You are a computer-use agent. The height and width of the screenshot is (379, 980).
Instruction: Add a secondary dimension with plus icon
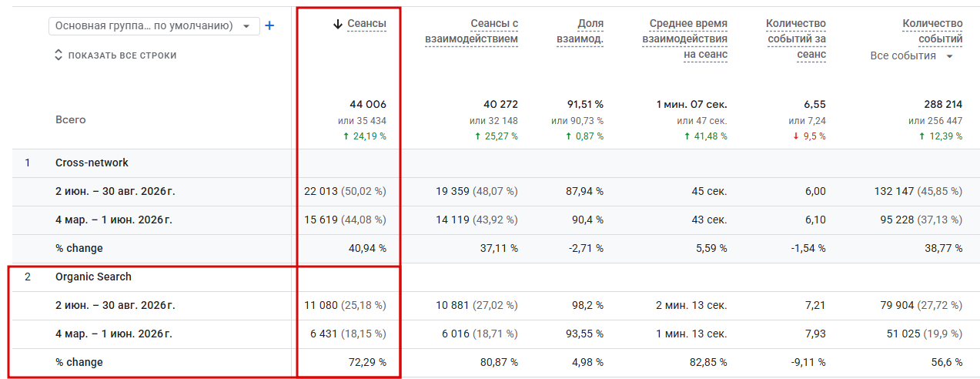(x=269, y=25)
